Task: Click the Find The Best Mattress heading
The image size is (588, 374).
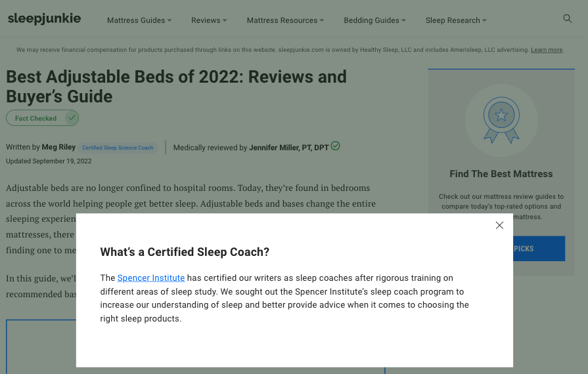Action: tap(501, 174)
